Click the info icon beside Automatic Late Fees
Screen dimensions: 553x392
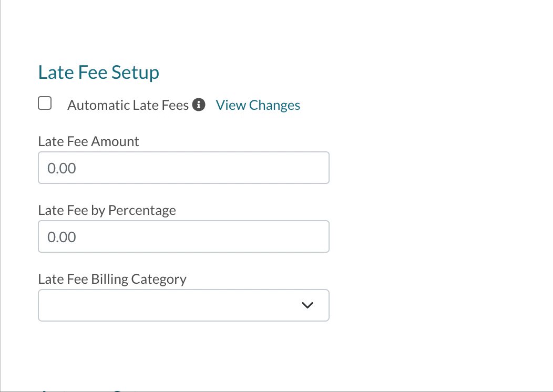(x=199, y=105)
